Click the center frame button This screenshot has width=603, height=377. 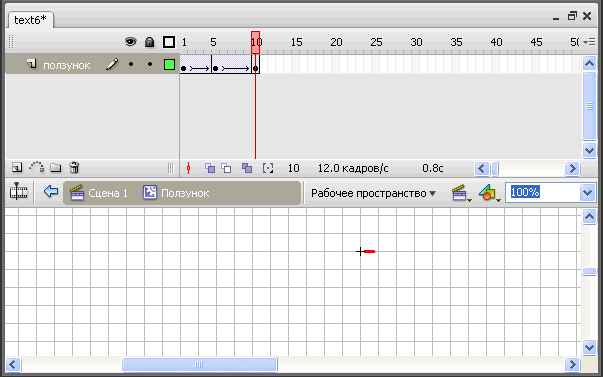click(188, 168)
